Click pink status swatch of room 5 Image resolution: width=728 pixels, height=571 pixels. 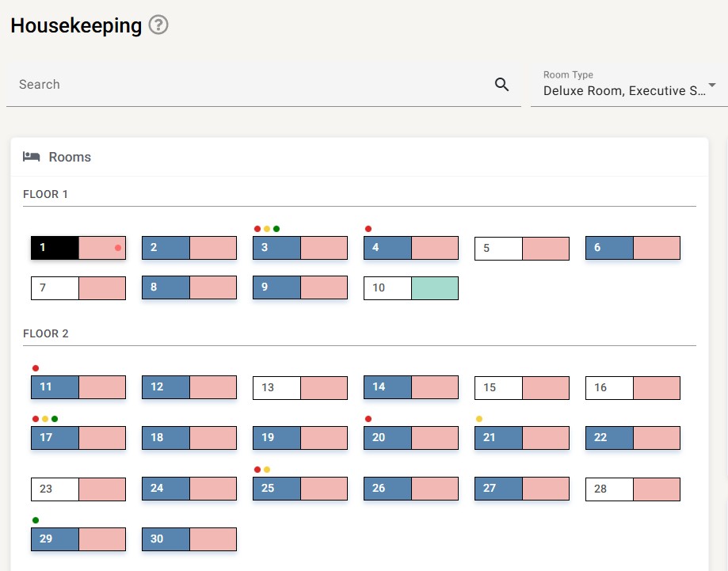[x=546, y=249]
